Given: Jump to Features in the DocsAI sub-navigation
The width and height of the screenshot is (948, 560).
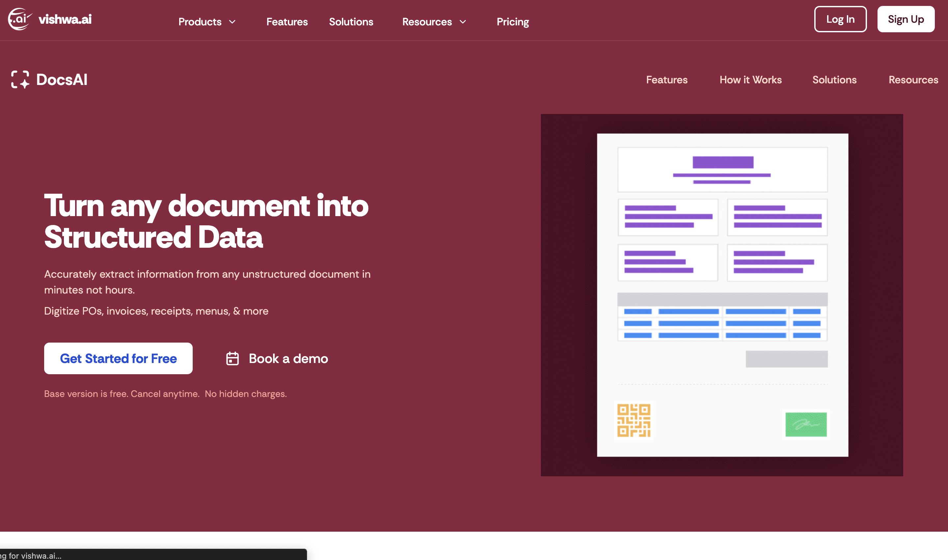Looking at the screenshot, I should (x=667, y=80).
